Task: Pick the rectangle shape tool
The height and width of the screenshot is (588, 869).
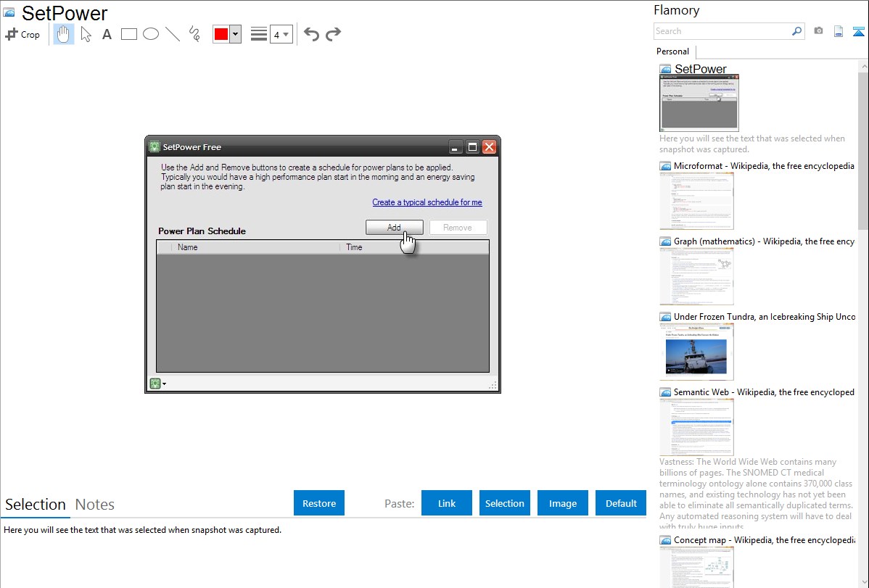Action: pos(128,34)
